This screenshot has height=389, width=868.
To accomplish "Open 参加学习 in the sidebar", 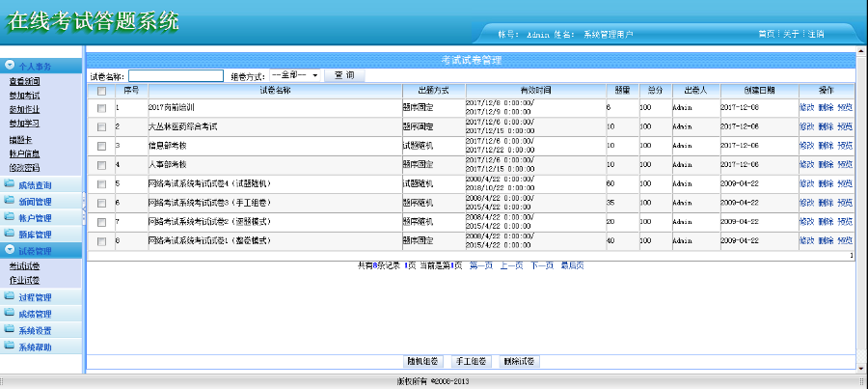I will coord(24,123).
